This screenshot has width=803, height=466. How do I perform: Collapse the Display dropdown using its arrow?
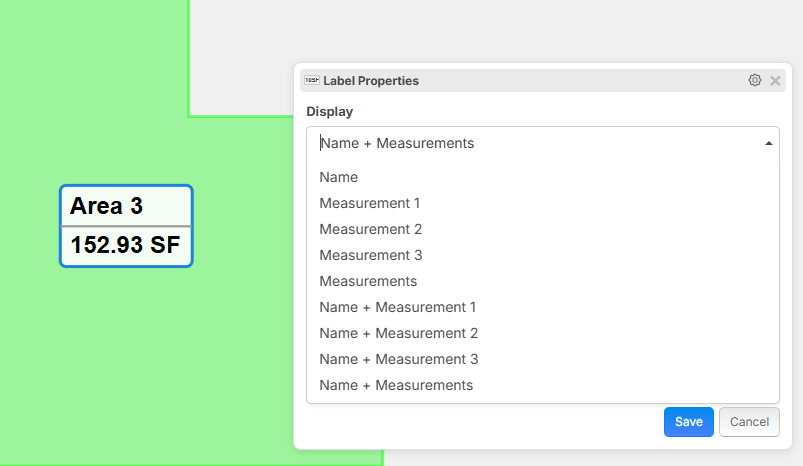pyautogui.click(x=768, y=143)
